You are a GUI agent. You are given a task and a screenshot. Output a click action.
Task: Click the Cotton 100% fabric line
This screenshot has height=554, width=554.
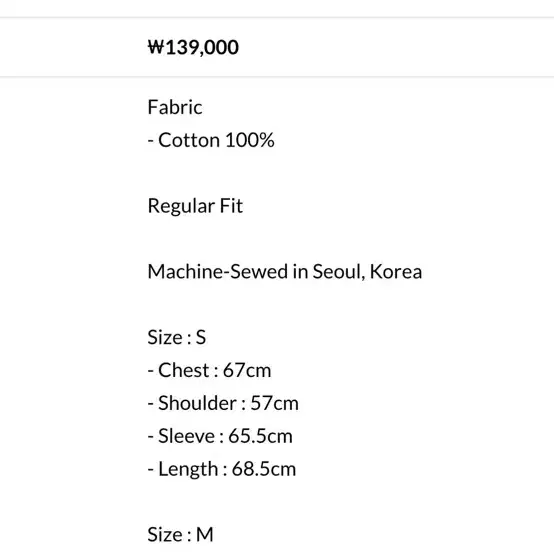(x=211, y=140)
